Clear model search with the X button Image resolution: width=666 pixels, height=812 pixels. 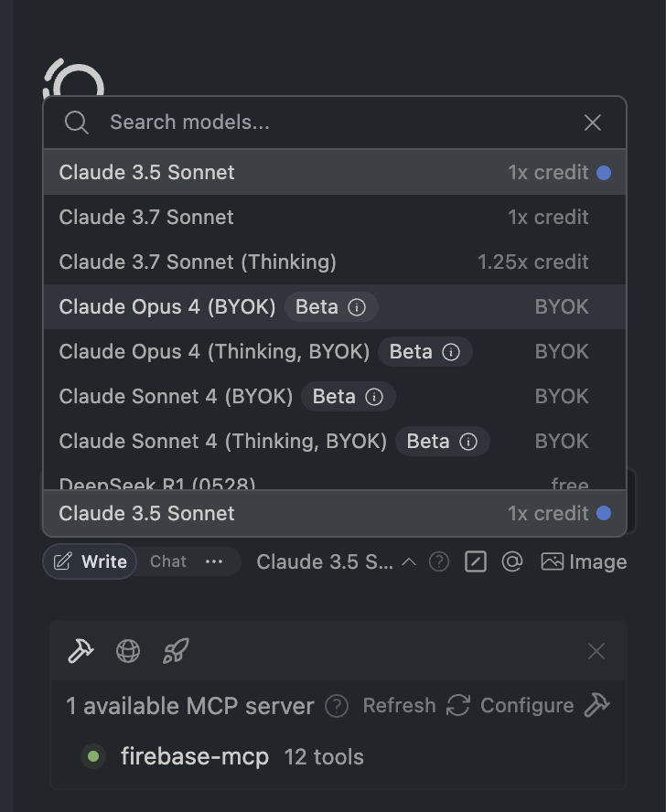point(593,123)
